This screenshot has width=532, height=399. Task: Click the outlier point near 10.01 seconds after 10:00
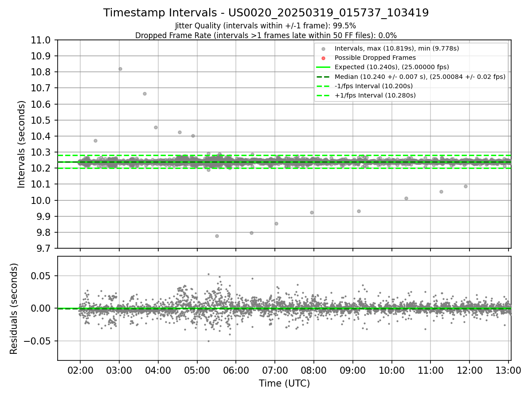406,198
